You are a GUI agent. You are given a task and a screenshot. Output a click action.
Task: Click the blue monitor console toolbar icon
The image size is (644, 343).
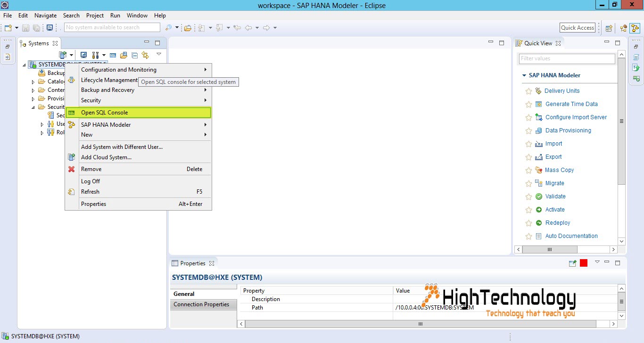click(x=50, y=28)
